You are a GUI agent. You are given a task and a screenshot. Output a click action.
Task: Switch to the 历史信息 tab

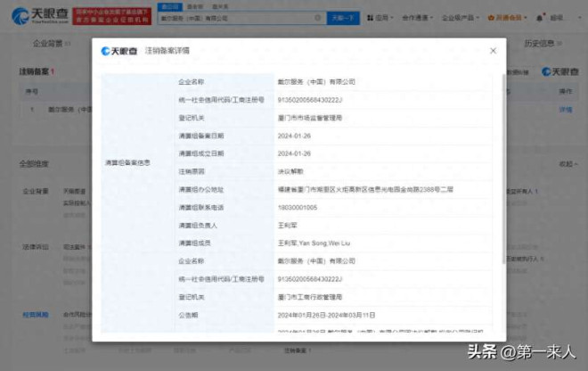coord(539,43)
